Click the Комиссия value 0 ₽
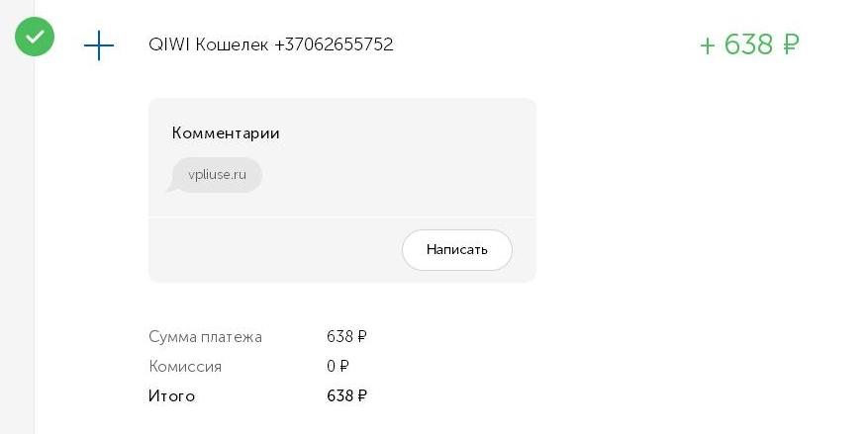The image size is (868, 434). click(x=338, y=366)
